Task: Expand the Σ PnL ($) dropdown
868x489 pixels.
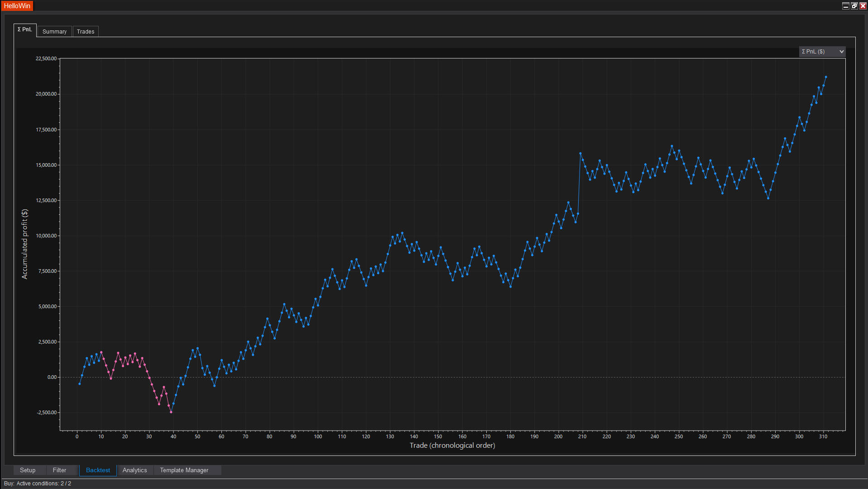Action: click(822, 52)
